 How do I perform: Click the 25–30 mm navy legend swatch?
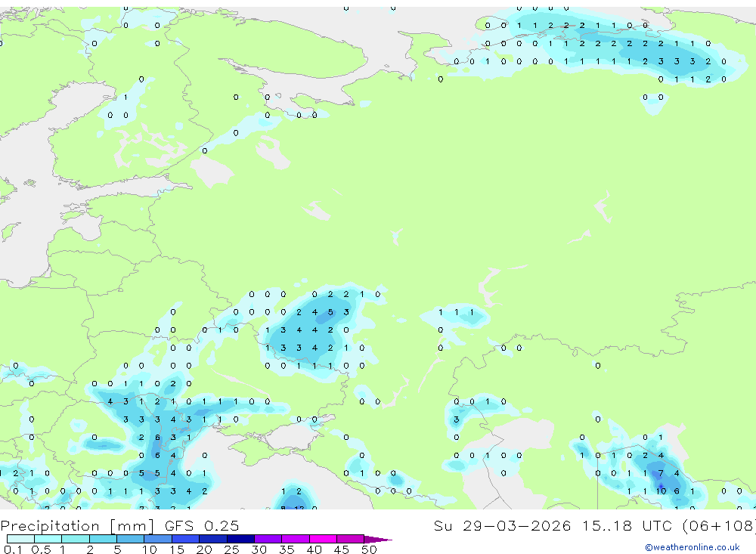(x=240, y=539)
